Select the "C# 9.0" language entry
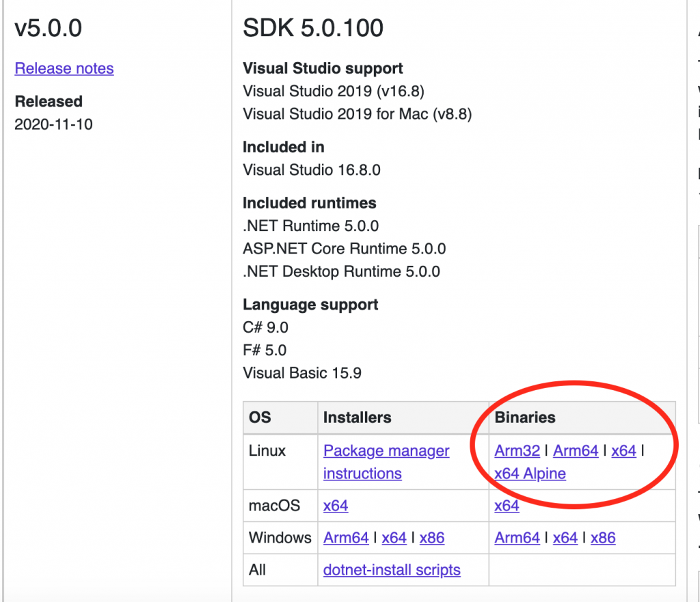Viewport: 700px width, 602px height. click(266, 327)
